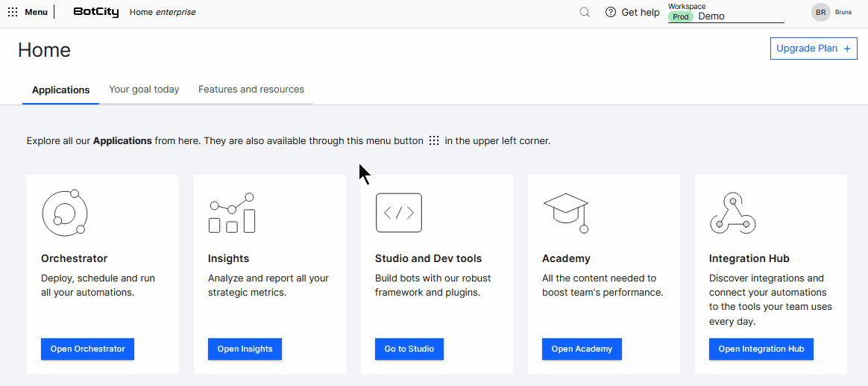The width and height of the screenshot is (868, 386).
Task: Click the Home page heading
Action: click(44, 50)
